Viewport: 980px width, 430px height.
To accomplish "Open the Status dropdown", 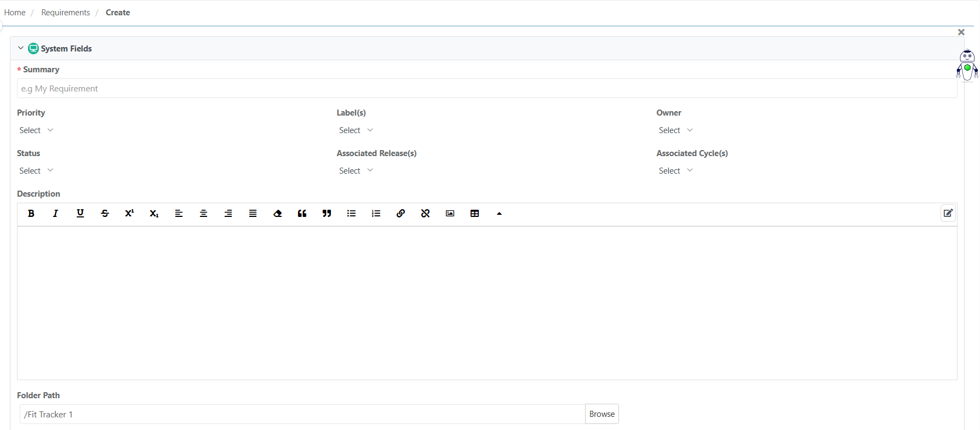I will [36, 171].
